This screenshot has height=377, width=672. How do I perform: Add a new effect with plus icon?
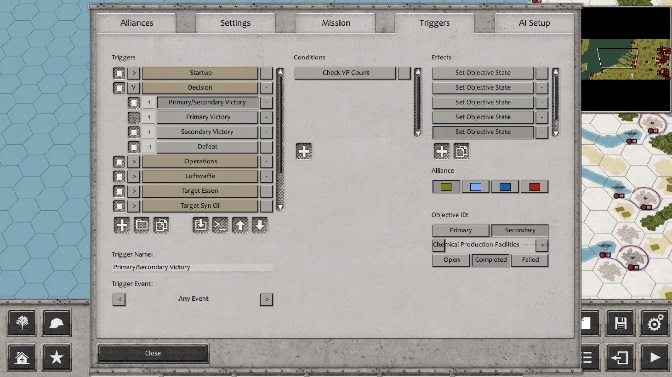point(441,151)
